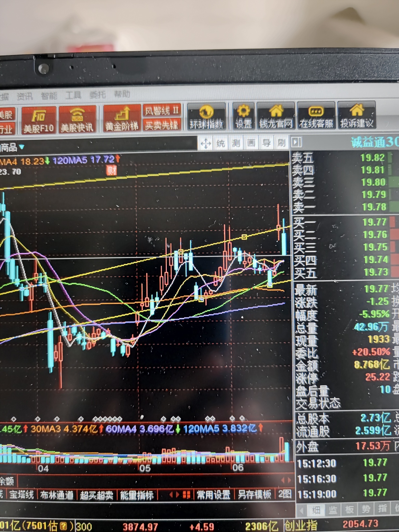Collapse side quote panel with arrow-bar icon
Screen dimensions: 399x532
click(x=296, y=142)
